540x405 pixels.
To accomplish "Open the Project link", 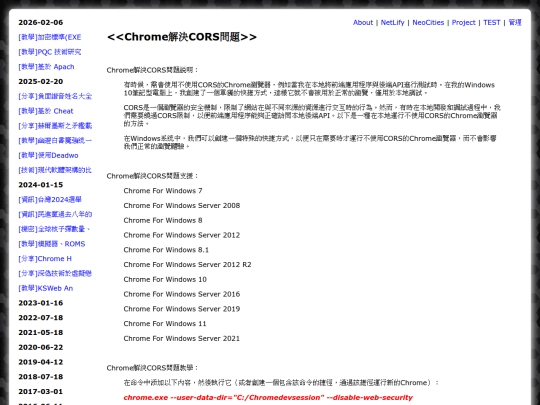I will 464,22.
